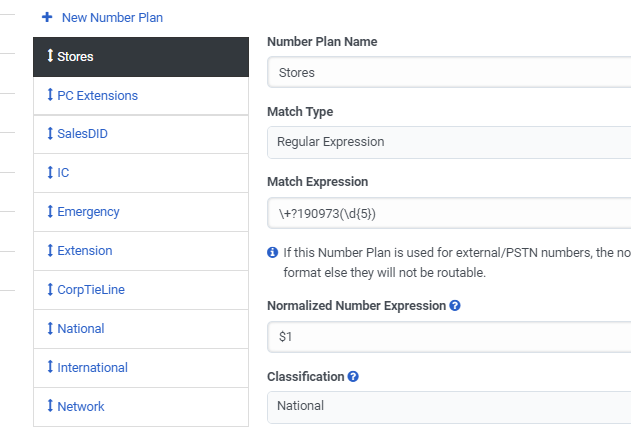
Task: Click the Match Expression input field
Action: pos(448,213)
